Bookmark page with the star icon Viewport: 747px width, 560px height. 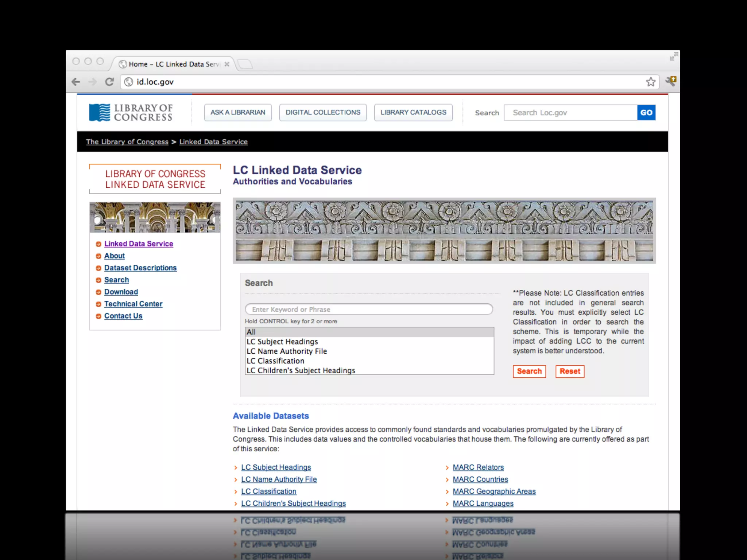651,82
